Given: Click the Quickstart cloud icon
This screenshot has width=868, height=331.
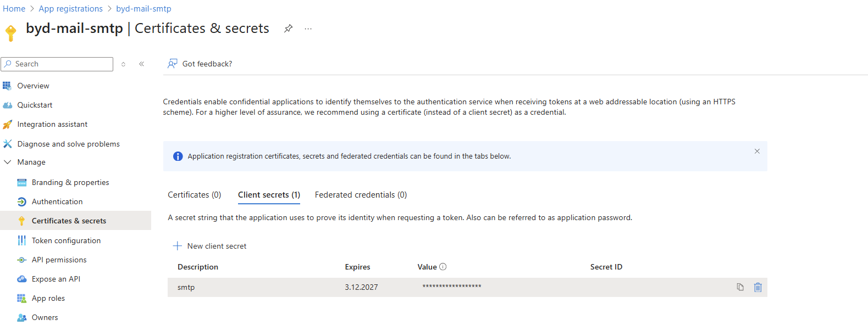Looking at the screenshot, I should tap(7, 105).
